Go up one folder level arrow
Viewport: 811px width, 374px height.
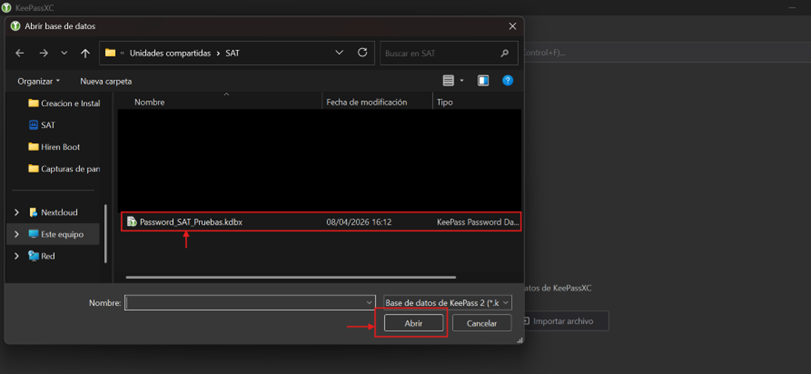[x=85, y=53]
